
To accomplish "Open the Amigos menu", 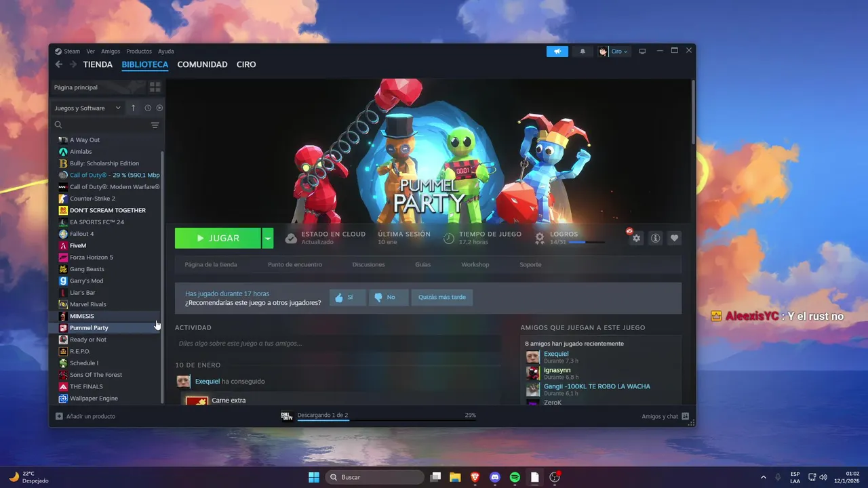I will [x=111, y=52].
